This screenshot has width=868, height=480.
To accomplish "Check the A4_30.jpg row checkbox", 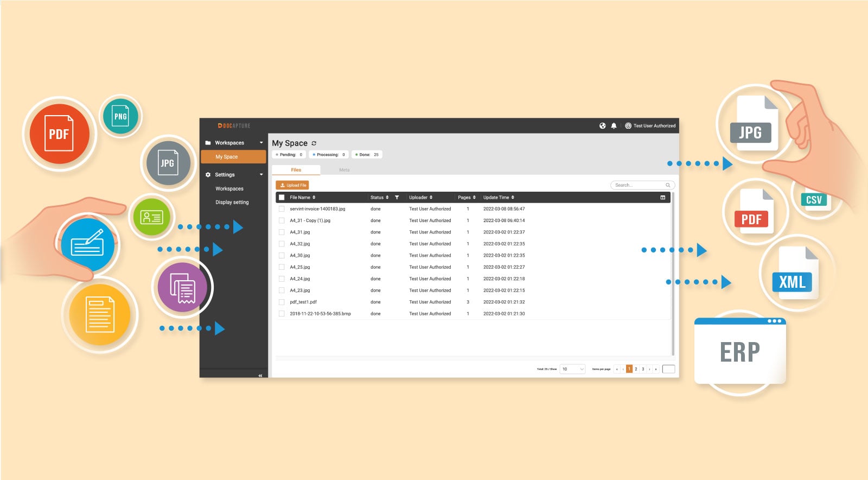I will [282, 256].
